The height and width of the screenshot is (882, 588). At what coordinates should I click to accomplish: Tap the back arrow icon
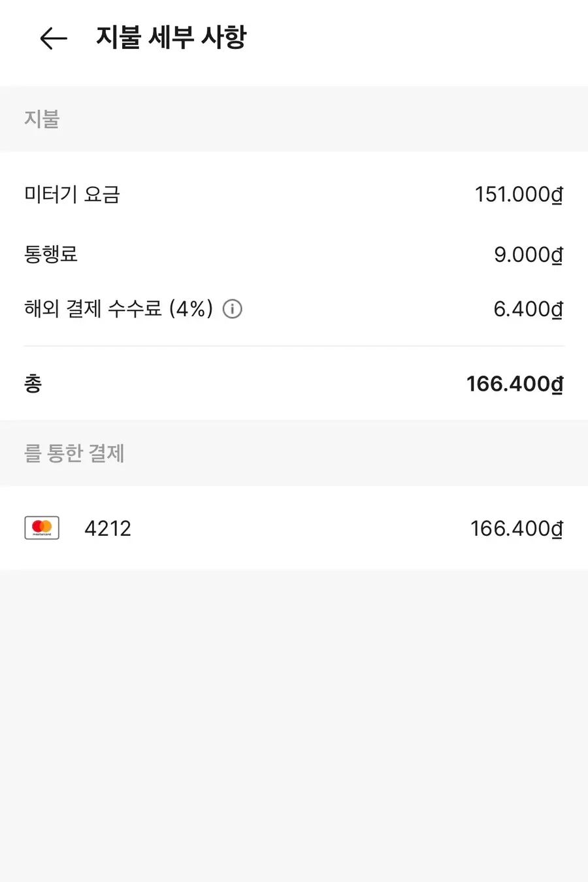(54, 39)
